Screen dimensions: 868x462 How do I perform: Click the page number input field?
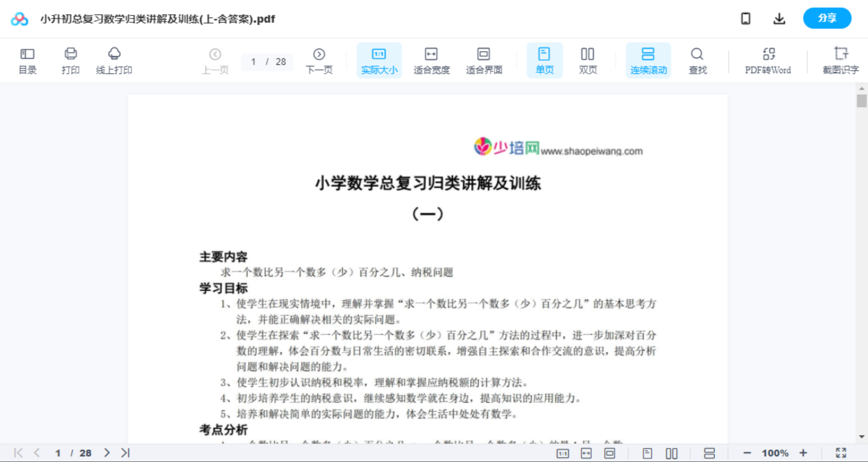(254, 61)
